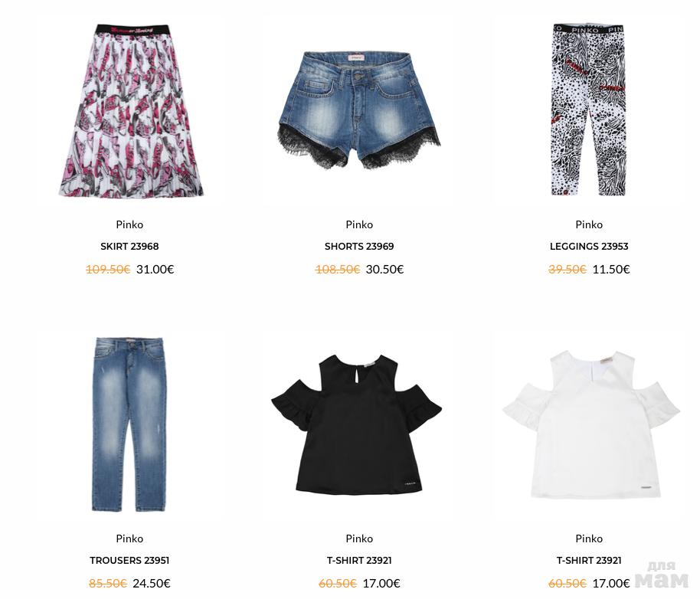Open the denim lace shorts product image
The width and height of the screenshot is (700, 599).
point(359,111)
